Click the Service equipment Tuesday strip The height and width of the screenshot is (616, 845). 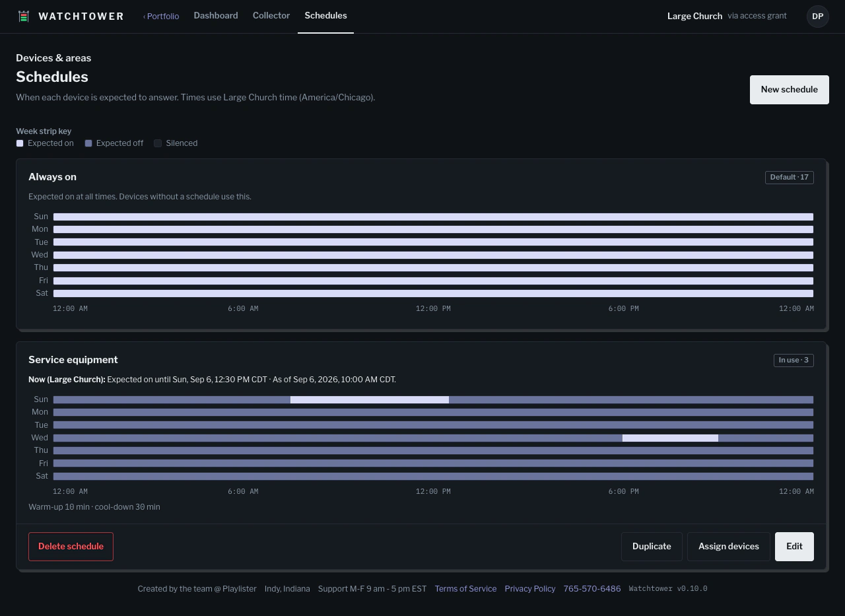pyautogui.click(x=433, y=425)
